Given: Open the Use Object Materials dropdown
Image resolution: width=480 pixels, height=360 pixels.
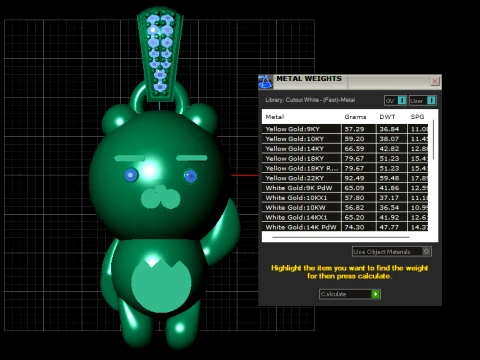Looking at the screenshot, I should (x=392, y=251).
